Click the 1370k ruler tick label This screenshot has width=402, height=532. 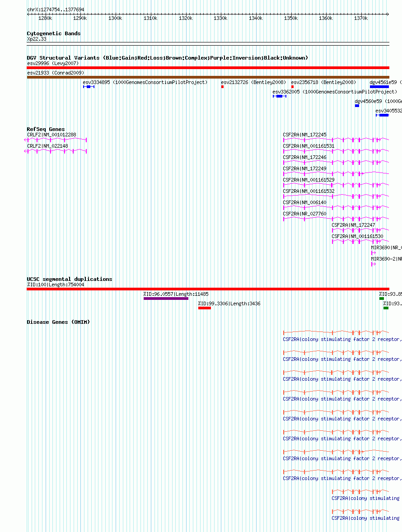361,19
